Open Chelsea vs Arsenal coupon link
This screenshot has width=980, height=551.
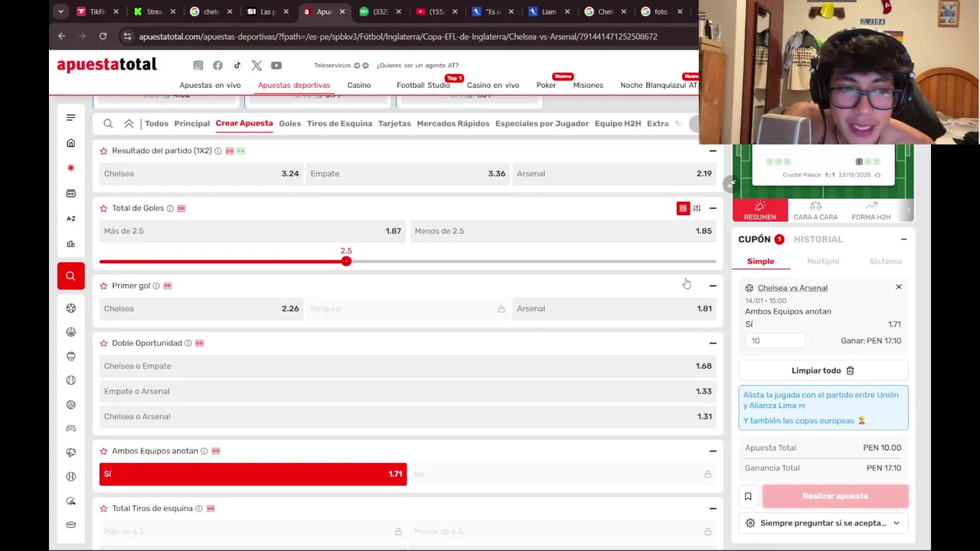click(x=792, y=288)
